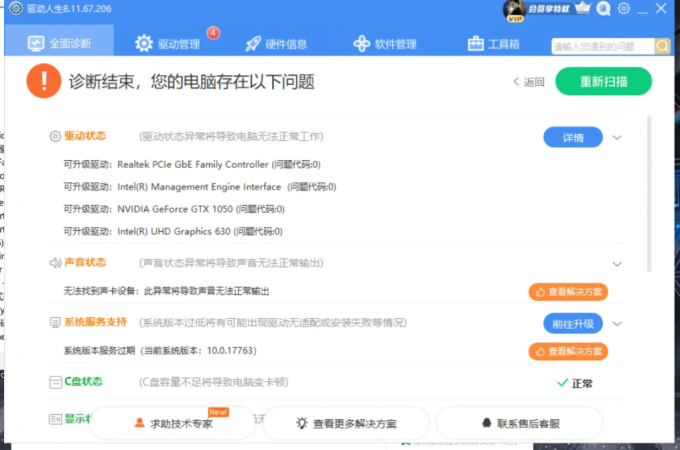Select Intel(R) UHD Graphics 630 row

point(173,232)
